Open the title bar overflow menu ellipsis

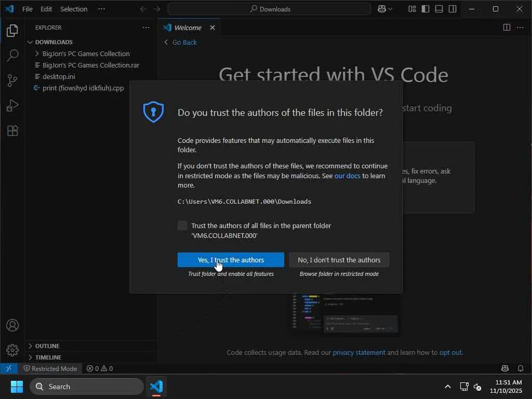tap(101, 9)
